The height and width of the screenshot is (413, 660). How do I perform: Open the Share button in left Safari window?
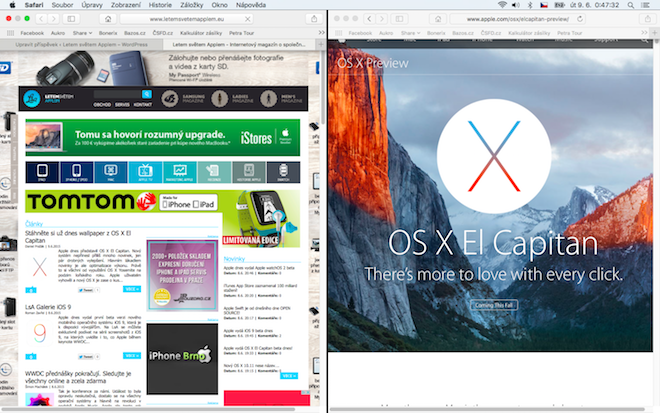click(314, 19)
